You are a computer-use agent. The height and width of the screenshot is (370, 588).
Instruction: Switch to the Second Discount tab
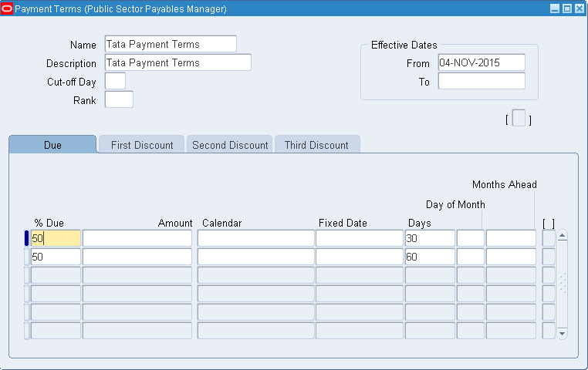pyautogui.click(x=230, y=145)
